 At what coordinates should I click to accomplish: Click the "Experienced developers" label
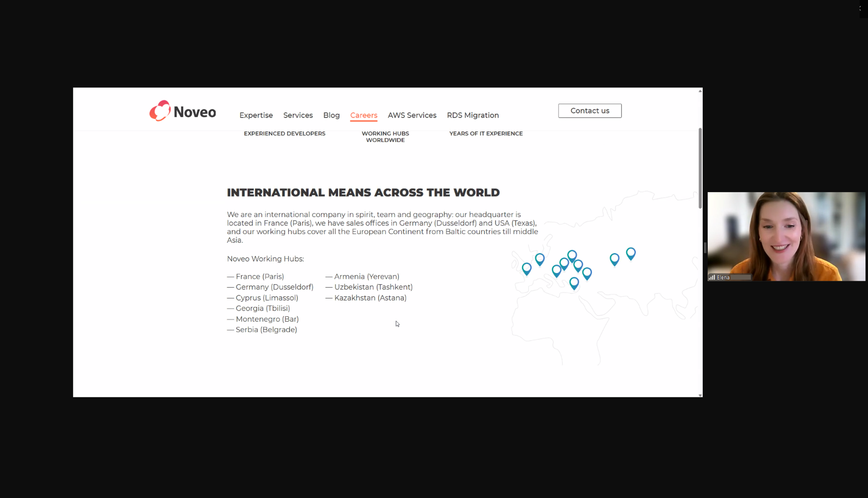click(284, 134)
